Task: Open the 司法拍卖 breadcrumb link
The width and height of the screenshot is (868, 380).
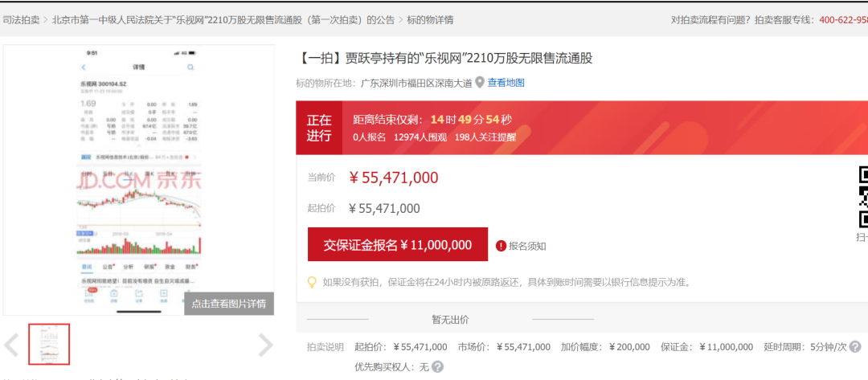Action: 21,20
